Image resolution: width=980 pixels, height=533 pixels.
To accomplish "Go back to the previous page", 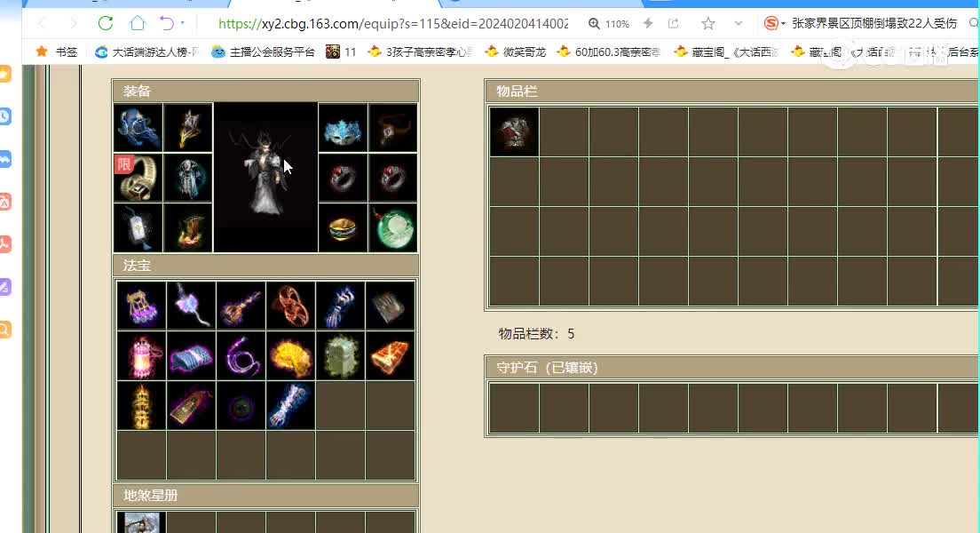I will 41,24.
